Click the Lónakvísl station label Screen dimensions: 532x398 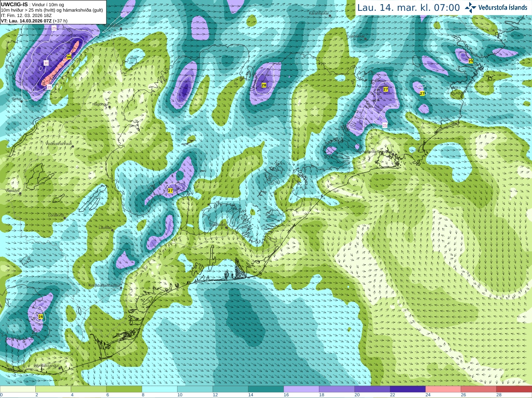point(56,215)
